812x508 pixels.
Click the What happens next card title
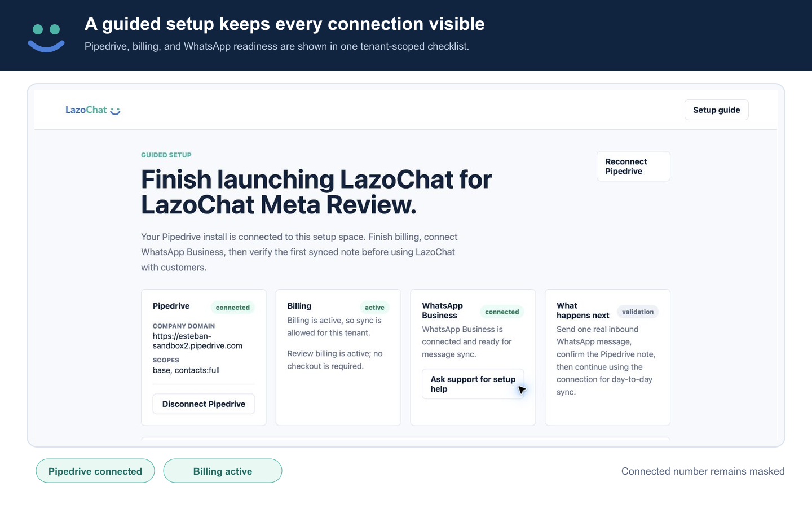click(x=583, y=310)
